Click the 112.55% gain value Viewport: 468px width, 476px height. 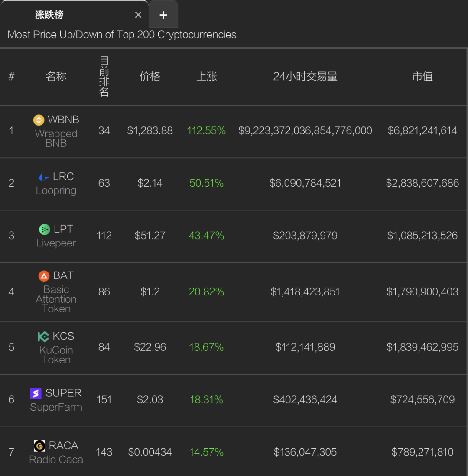(x=207, y=131)
